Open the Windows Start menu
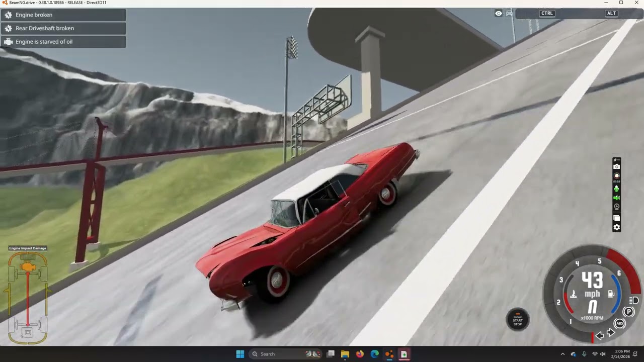This screenshot has width=644, height=362. point(240,354)
